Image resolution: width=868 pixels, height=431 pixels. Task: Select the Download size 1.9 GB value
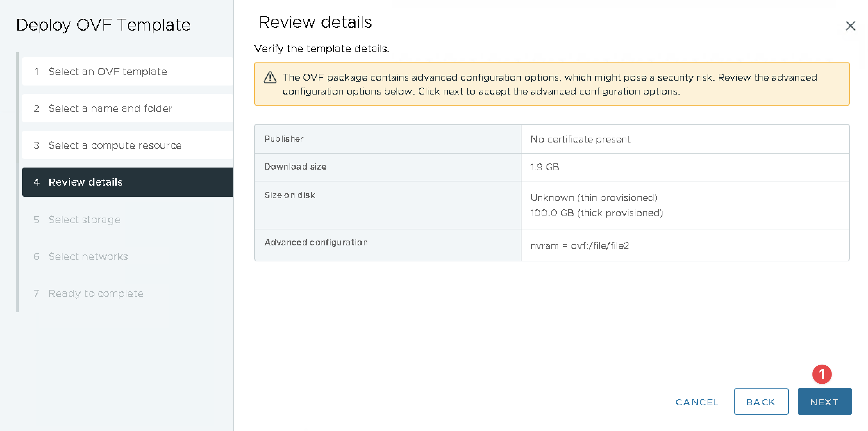point(544,167)
